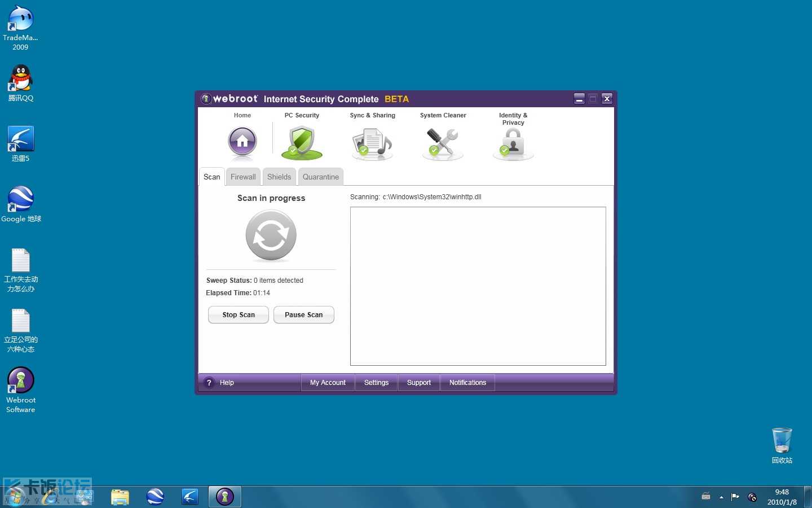Open Settings in the bottom bar

(376, 383)
